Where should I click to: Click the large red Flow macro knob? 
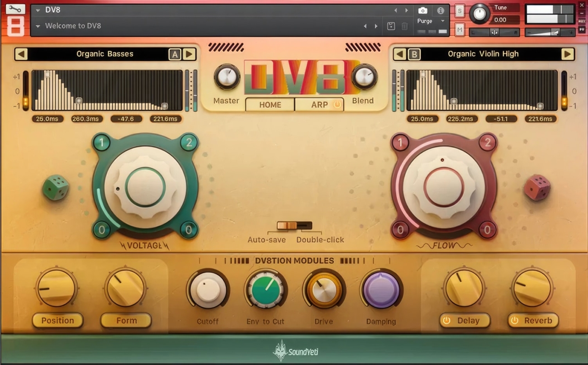[444, 187]
